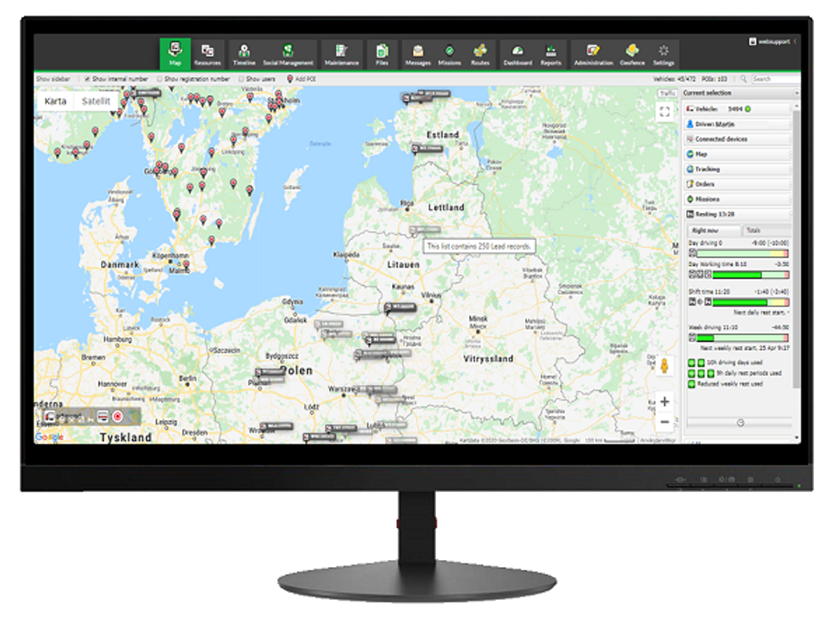Click the Add POI label
Image resolution: width=840 pixels, height=630 pixels.
306,79
